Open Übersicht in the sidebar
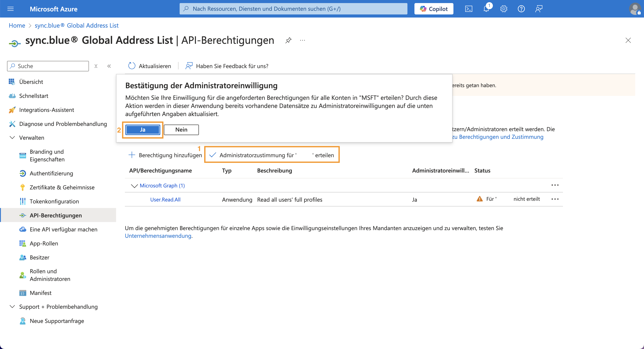Viewport: 644px width, 349px height. click(31, 82)
